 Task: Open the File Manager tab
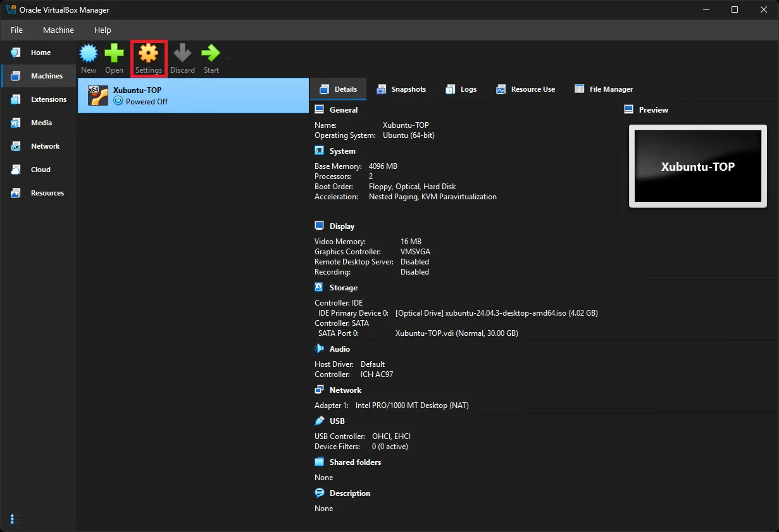[x=603, y=89]
